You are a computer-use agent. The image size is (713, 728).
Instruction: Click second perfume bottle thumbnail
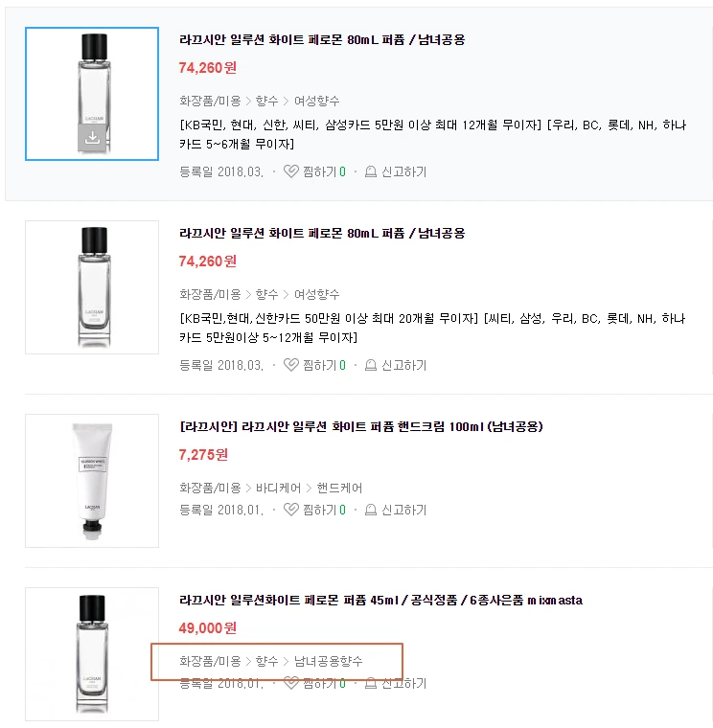(x=92, y=287)
